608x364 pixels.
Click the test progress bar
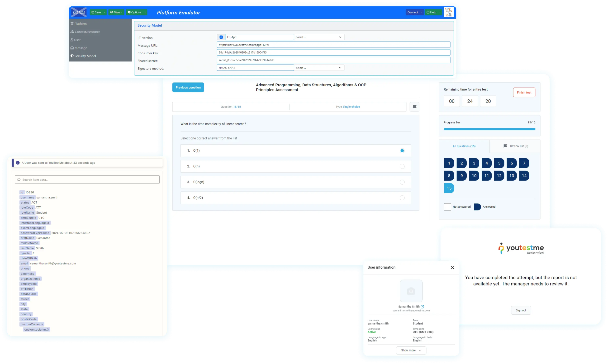tap(489, 129)
